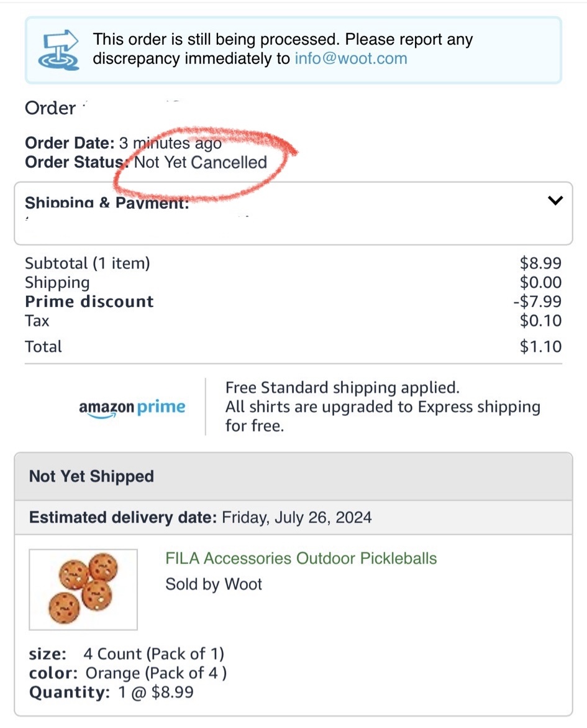Click the Not Yet Shipped status header
The width and height of the screenshot is (587, 728).
pyautogui.click(x=91, y=477)
